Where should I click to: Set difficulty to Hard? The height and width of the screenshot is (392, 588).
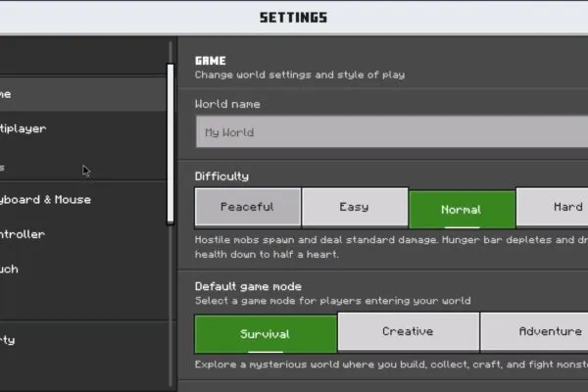pos(552,208)
